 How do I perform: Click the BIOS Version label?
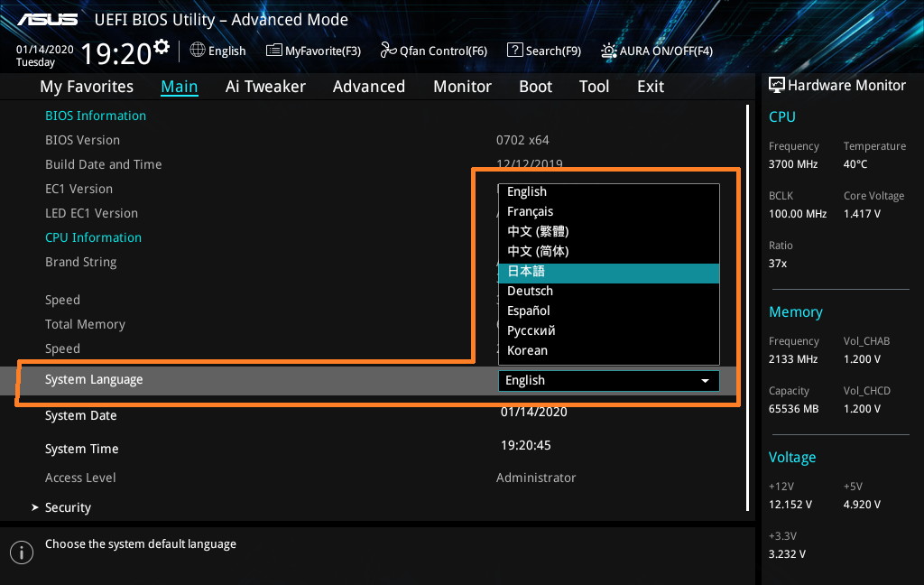click(82, 140)
